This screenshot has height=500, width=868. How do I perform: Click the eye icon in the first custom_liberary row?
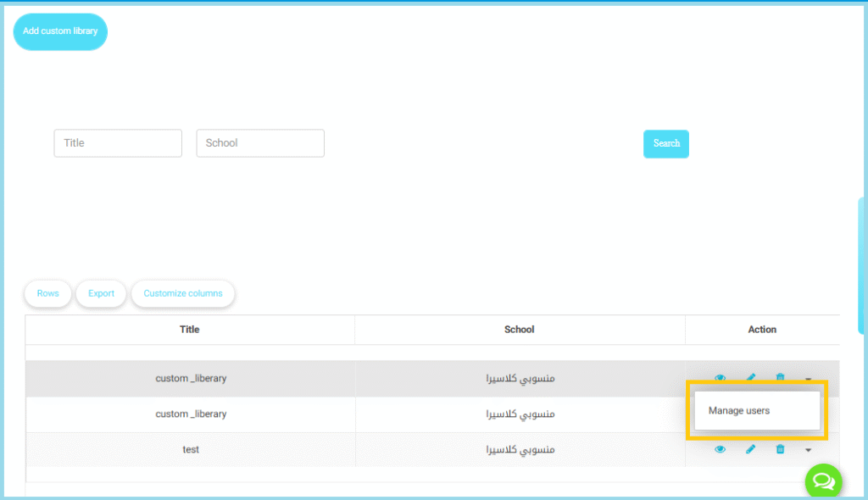point(720,378)
